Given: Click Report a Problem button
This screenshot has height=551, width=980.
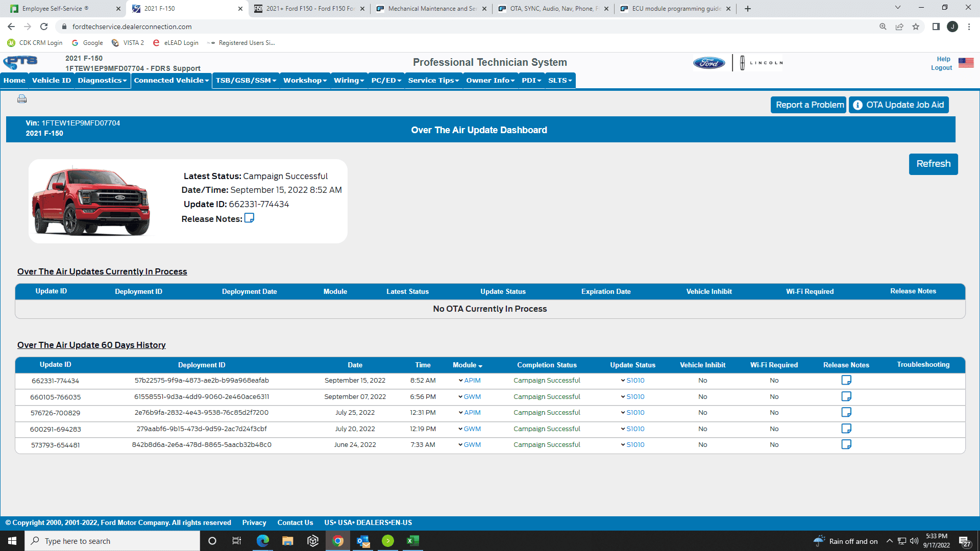Looking at the screenshot, I should click(808, 105).
